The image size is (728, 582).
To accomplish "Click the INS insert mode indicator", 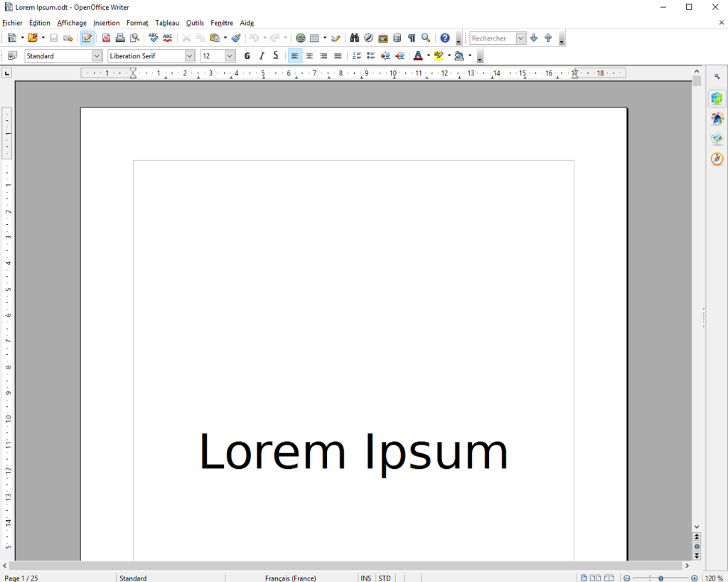I will pyautogui.click(x=366, y=578).
